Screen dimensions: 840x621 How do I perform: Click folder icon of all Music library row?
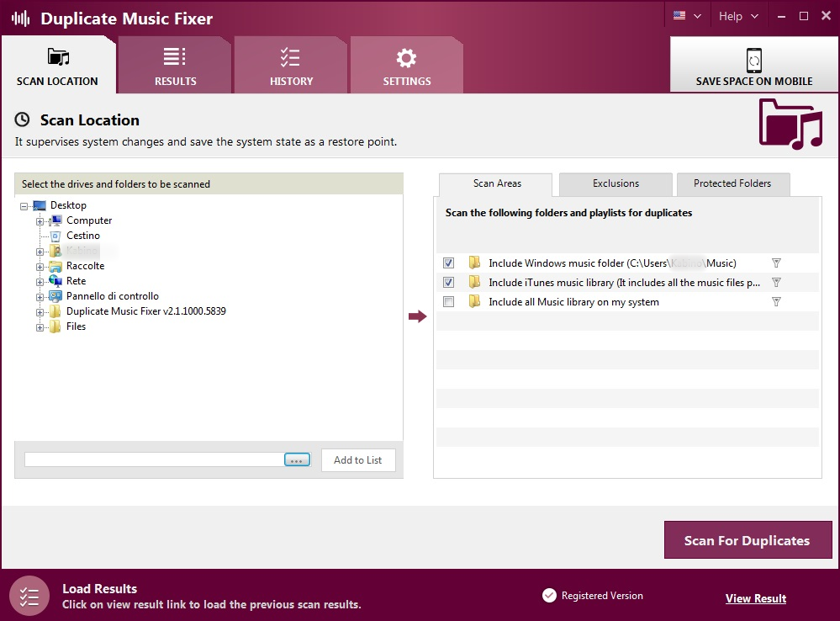pos(474,301)
